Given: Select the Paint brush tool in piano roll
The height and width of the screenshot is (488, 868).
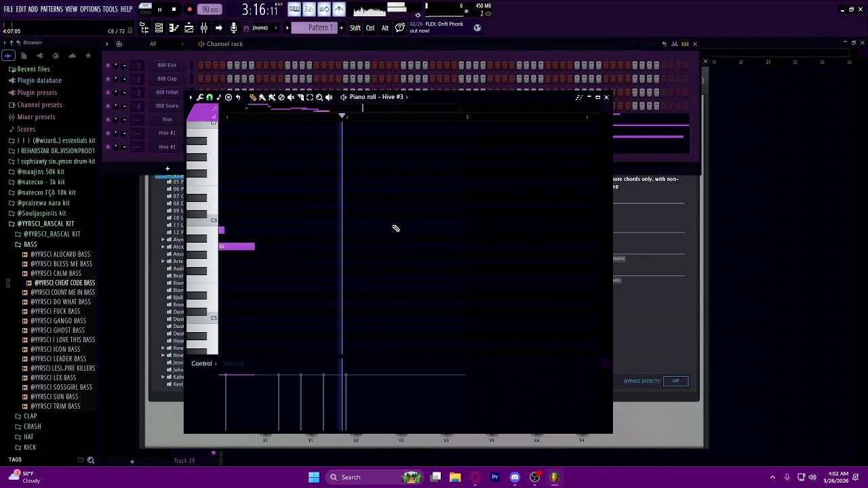Looking at the screenshot, I should pos(262,97).
